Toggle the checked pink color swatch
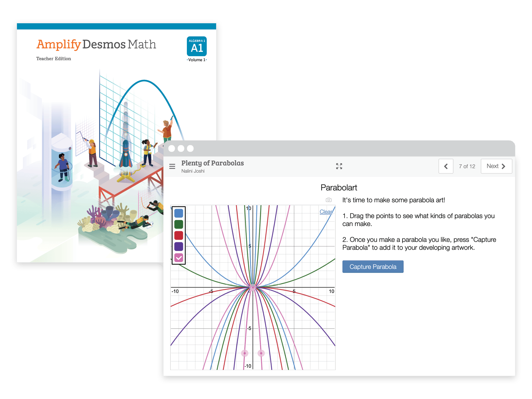Viewport: 532px width, 399px height. (x=179, y=258)
